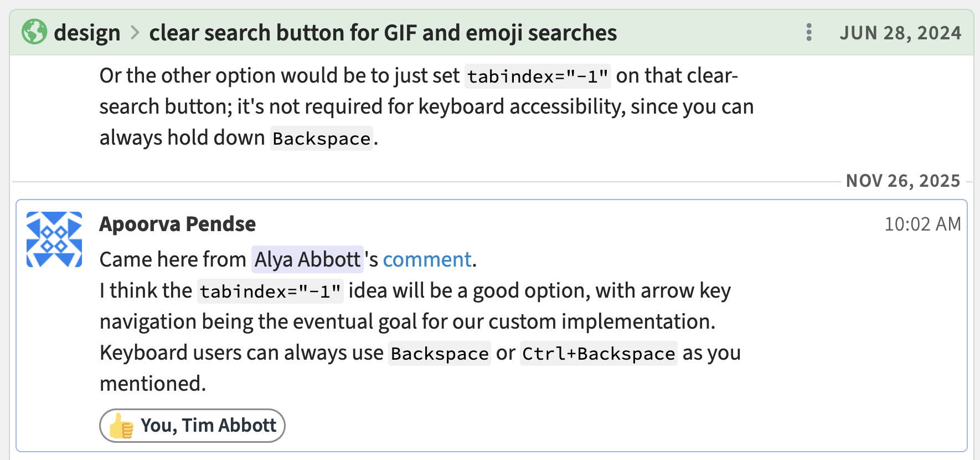Click the word "mentioned." ending Apoorva's message
Image resolution: width=980 pixels, height=460 pixels.
(153, 384)
